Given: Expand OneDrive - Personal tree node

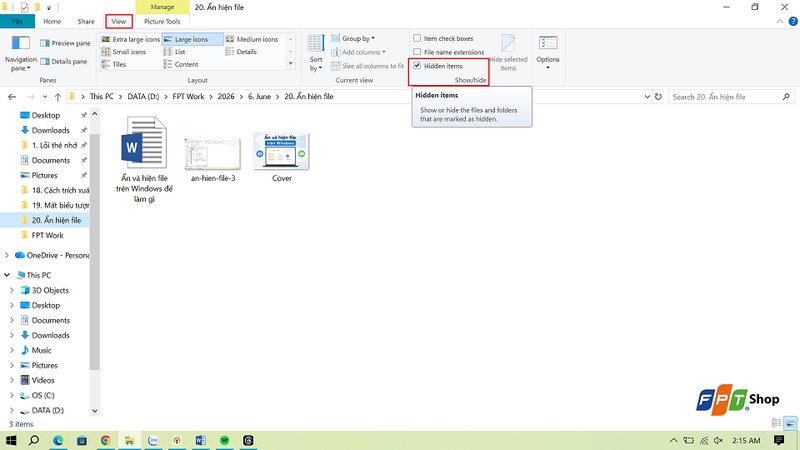Looking at the screenshot, I should point(7,255).
